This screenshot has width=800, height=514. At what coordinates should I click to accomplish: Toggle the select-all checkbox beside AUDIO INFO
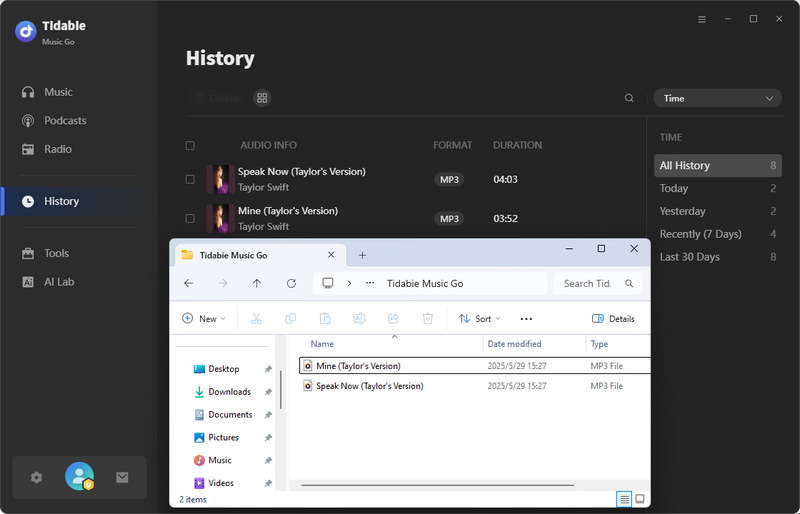pos(190,146)
